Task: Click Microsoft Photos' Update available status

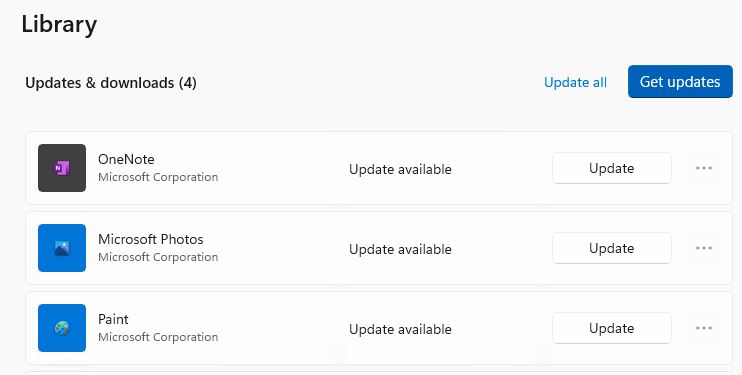Action: coord(400,249)
